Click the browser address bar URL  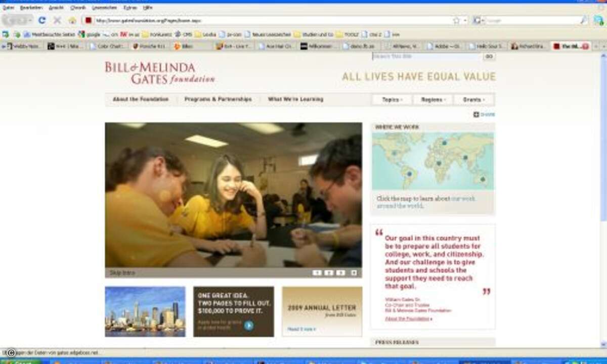click(x=272, y=21)
